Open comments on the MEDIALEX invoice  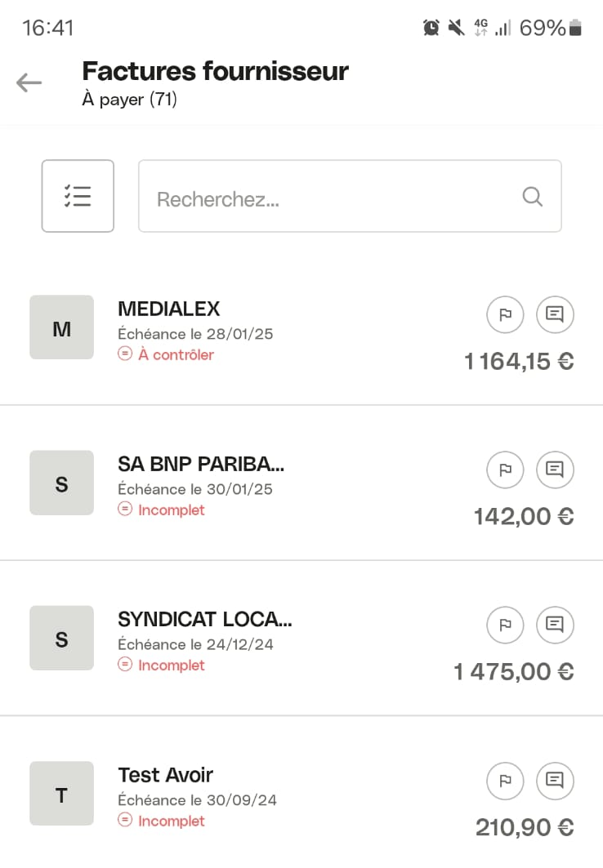point(555,314)
